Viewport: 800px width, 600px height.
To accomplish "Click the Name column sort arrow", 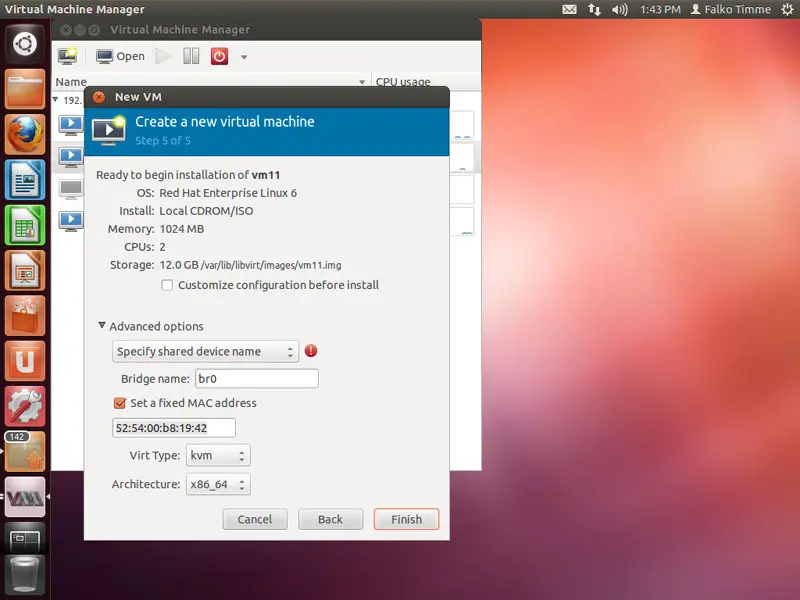I will tap(362, 82).
